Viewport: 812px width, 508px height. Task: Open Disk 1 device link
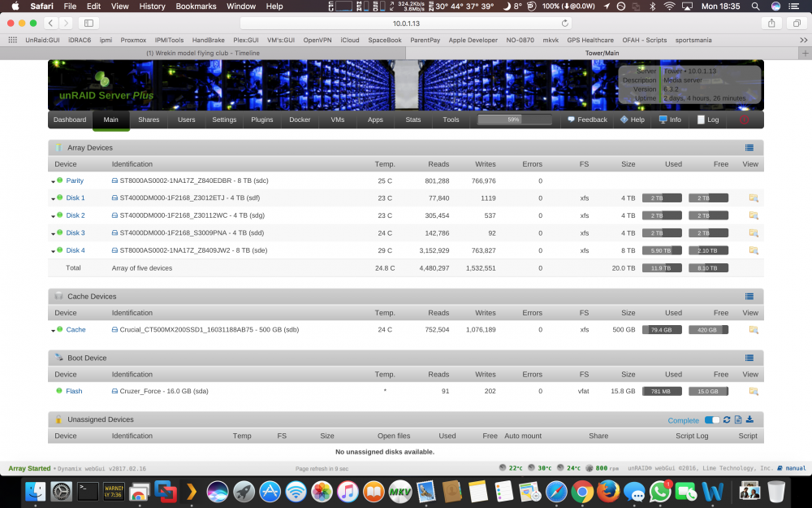pos(76,198)
